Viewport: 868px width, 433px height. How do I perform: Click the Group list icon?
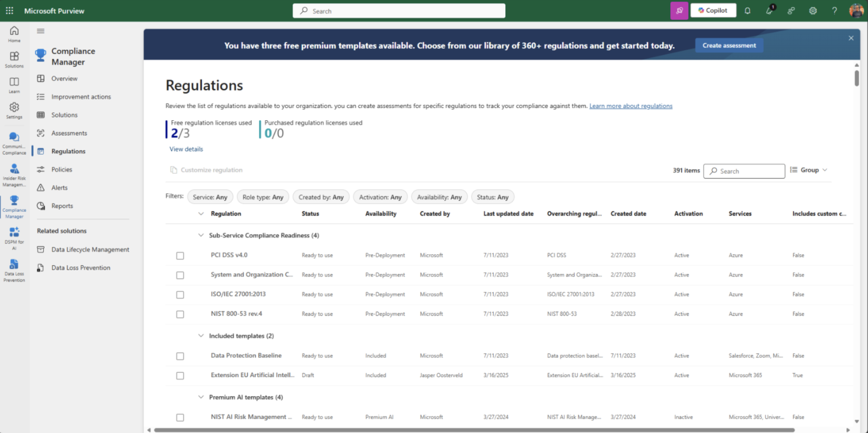click(794, 170)
